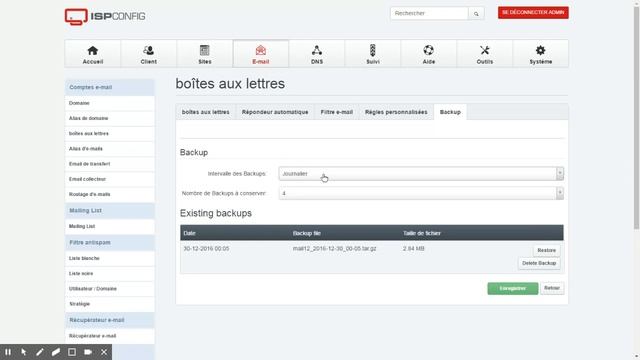Open the Outils tools module
Viewport: 640px width, 360px height.
[484, 54]
